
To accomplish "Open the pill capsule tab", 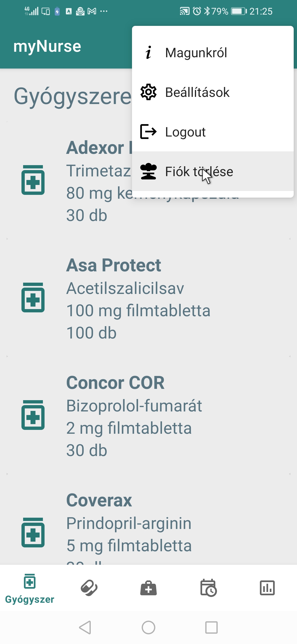I will point(89,588).
